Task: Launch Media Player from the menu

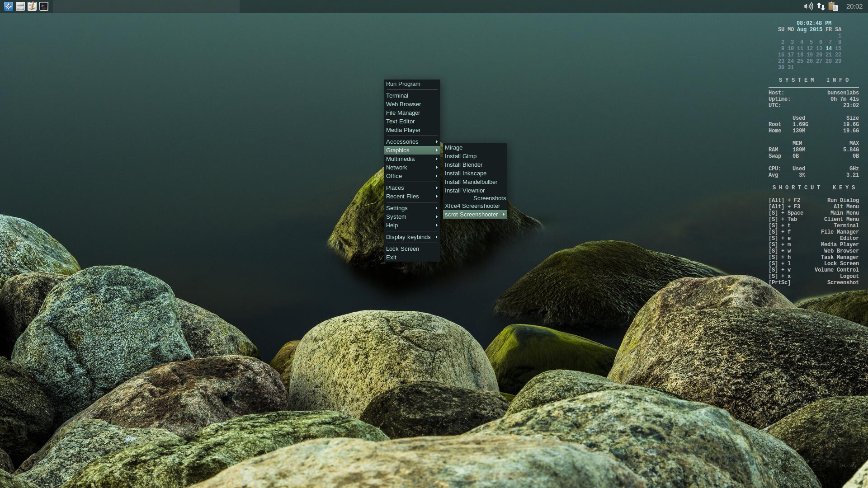Action: 412,130
